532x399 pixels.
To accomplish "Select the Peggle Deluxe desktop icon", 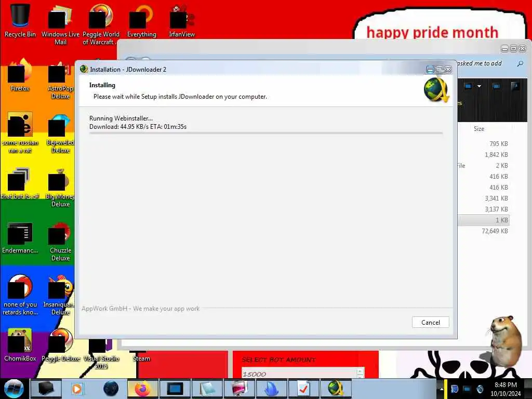I will coord(60,345).
